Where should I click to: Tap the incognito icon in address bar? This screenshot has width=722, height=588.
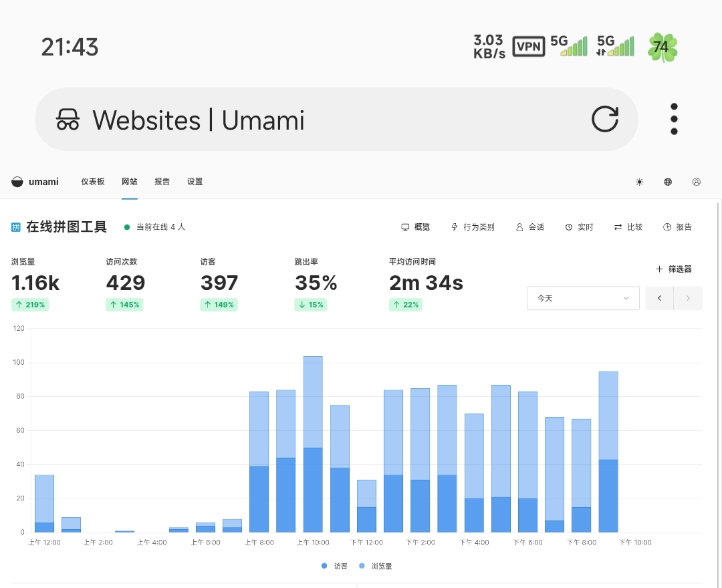tap(68, 120)
